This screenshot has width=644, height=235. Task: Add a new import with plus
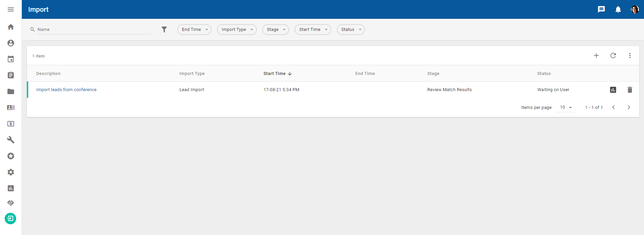coord(596,55)
